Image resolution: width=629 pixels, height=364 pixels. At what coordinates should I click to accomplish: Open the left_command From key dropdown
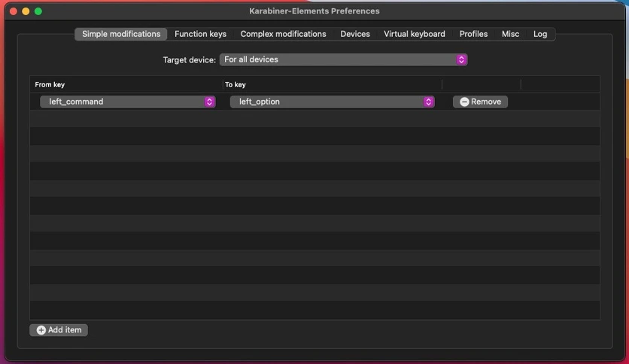(128, 102)
